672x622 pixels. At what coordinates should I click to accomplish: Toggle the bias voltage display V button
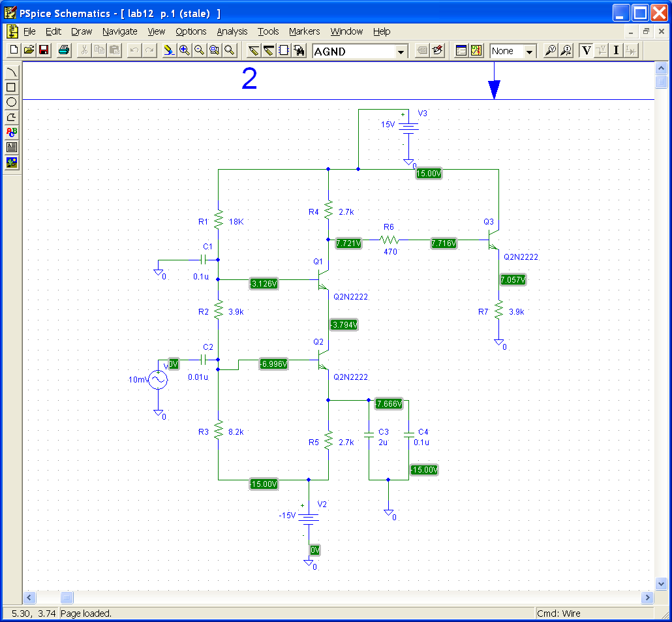586,50
